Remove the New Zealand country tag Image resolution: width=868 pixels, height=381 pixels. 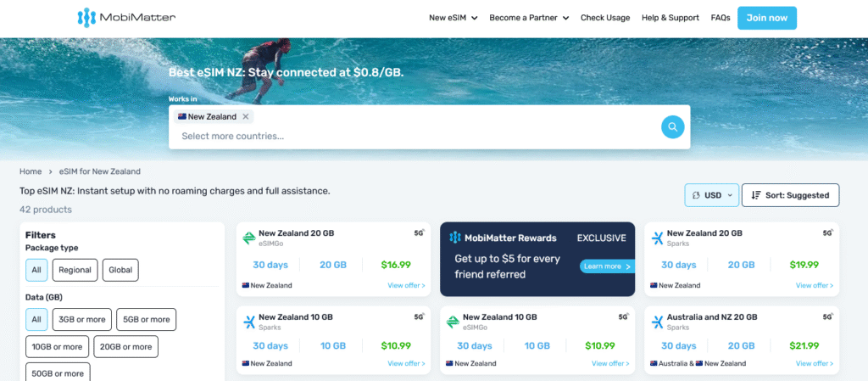[x=246, y=117]
